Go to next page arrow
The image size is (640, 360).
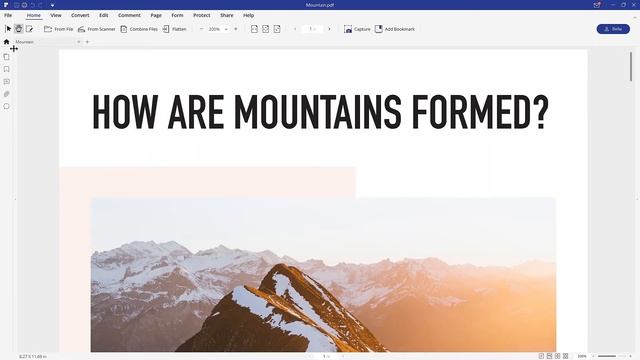tap(329, 29)
